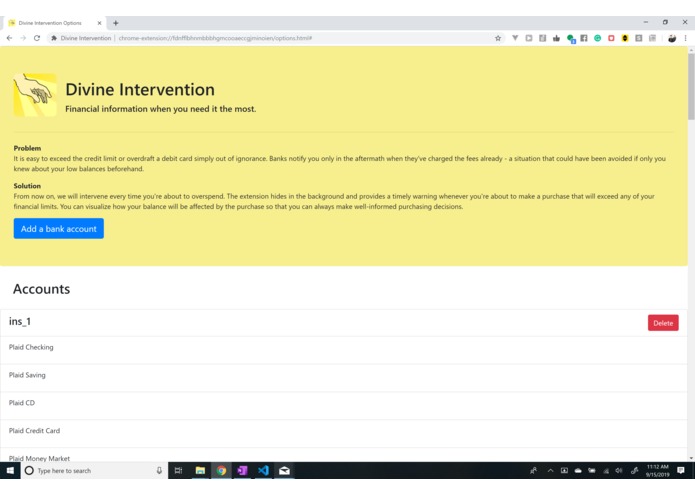This screenshot has width=695, height=494.
Task: Open Task View on the taskbar
Action: [179, 471]
